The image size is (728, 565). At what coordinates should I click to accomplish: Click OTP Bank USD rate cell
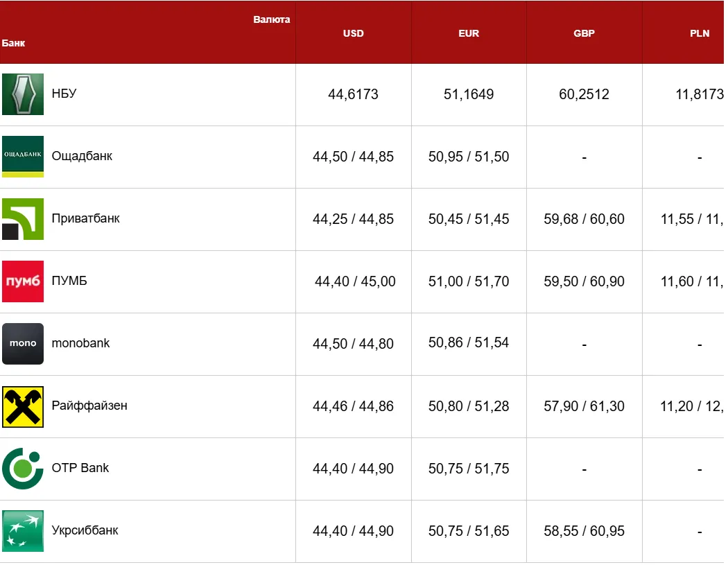354,469
